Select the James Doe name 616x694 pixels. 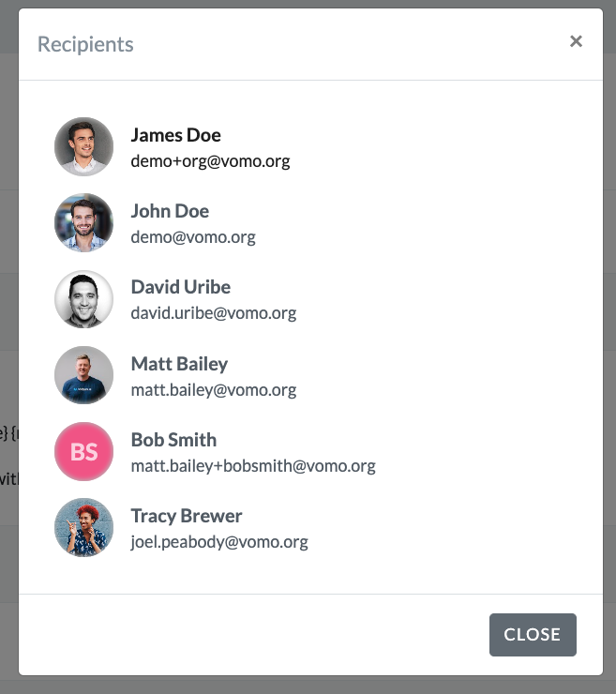click(175, 135)
